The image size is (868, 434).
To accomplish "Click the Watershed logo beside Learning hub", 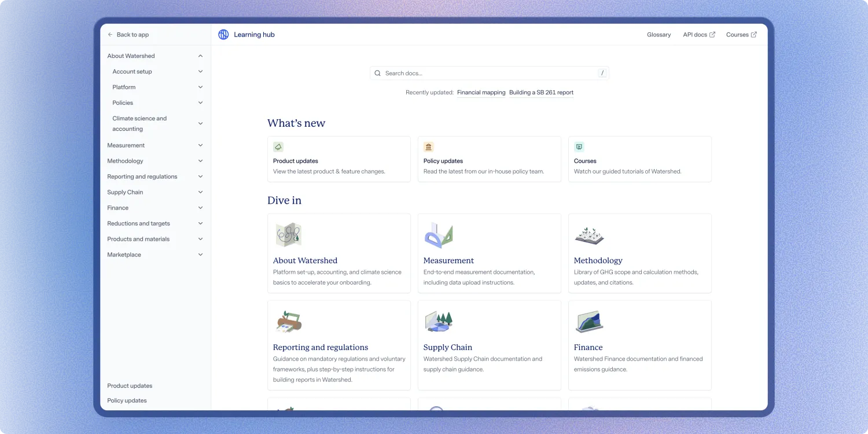I will click(223, 34).
